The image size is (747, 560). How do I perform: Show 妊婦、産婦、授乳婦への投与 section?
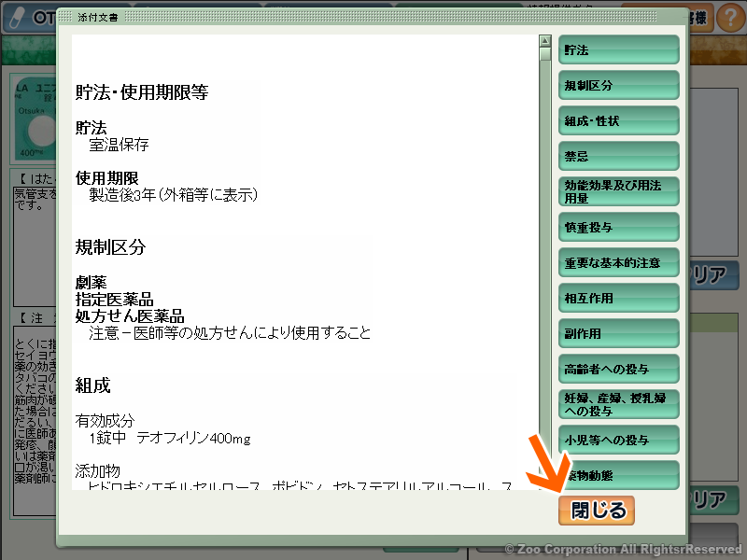[x=618, y=404]
